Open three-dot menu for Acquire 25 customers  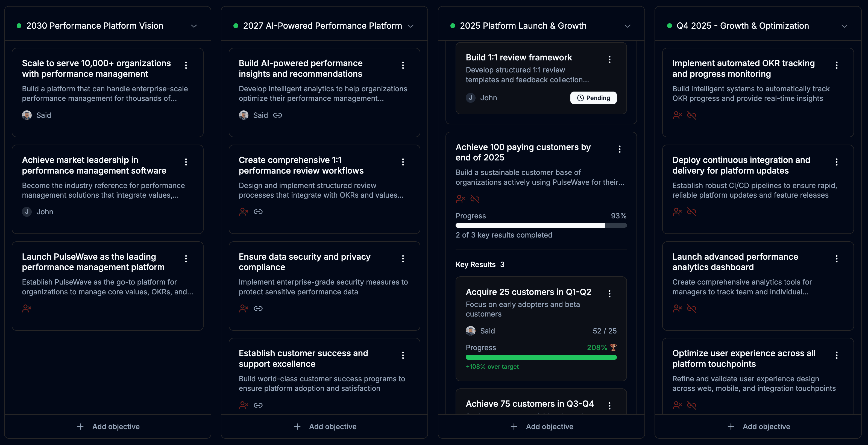click(609, 294)
